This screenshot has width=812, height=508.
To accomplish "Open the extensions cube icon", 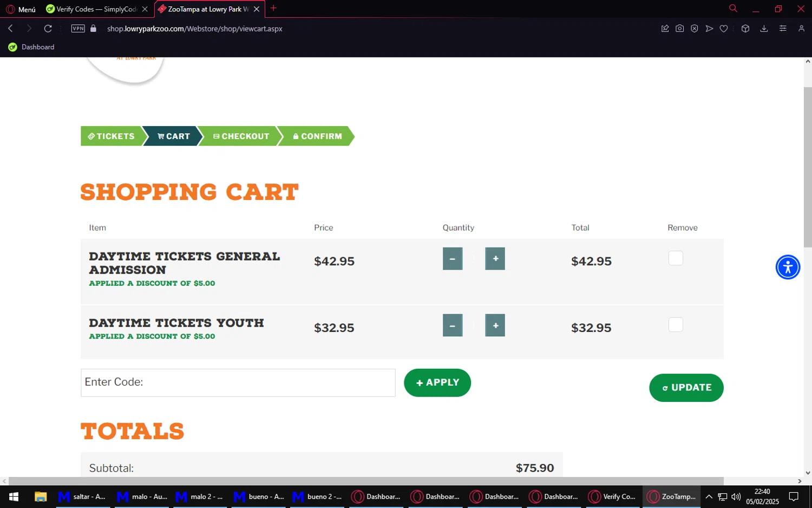I will pos(745,29).
